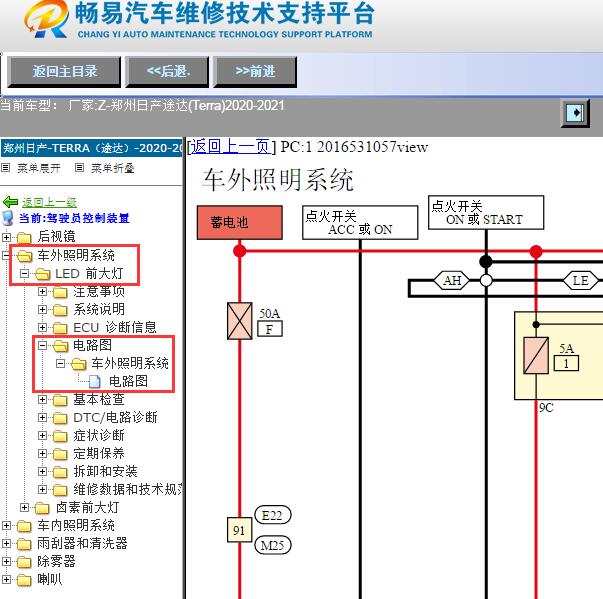
Task: Expand the DTC/电路诊断 node
Action: [x=42, y=417]
